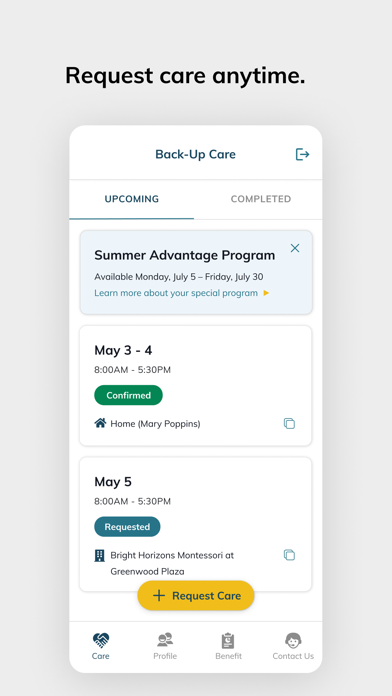Screen dimensions: 392x696
Task: Open the Learn more about your special program link
Action: [176, 293]
